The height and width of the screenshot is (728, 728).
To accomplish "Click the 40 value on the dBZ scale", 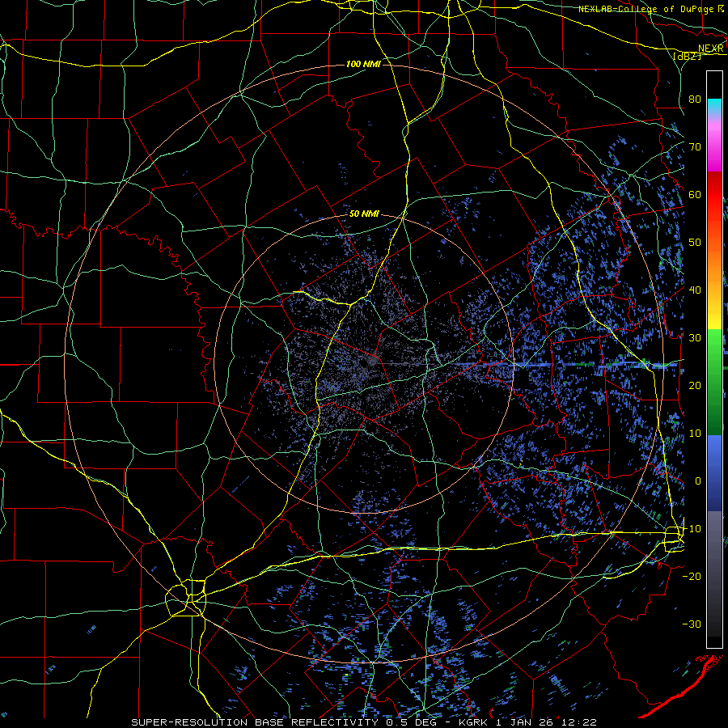I will point(695,290).
